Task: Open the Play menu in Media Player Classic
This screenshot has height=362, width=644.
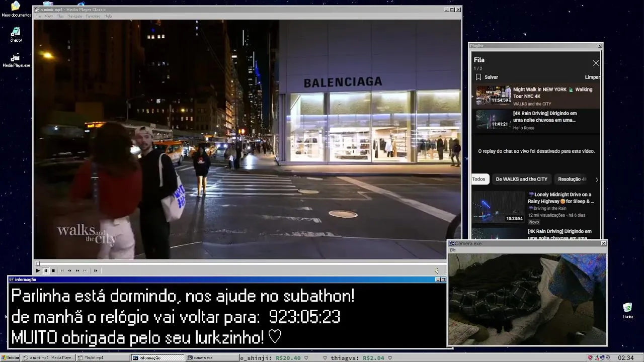Action: 60,16
